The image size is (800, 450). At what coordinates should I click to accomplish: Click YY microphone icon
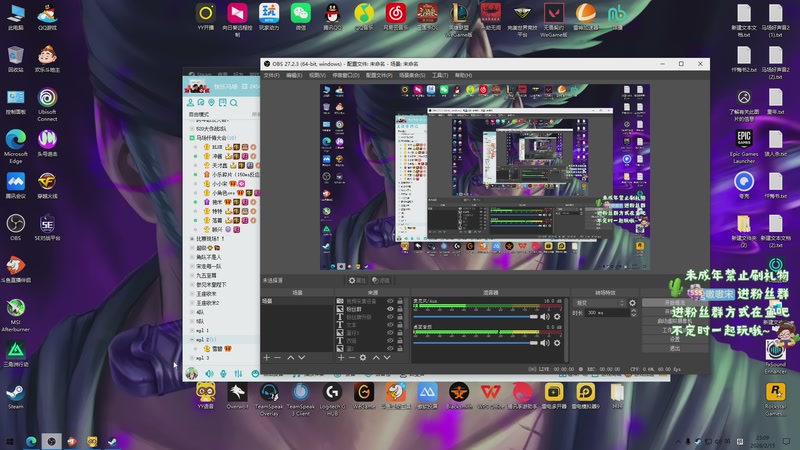point(223,374)
